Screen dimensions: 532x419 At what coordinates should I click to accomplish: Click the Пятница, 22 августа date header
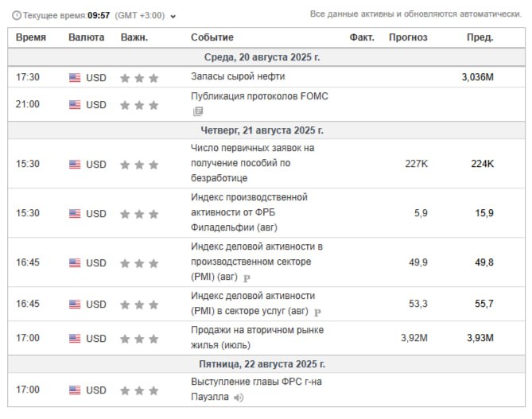click(x=262, y=364)
